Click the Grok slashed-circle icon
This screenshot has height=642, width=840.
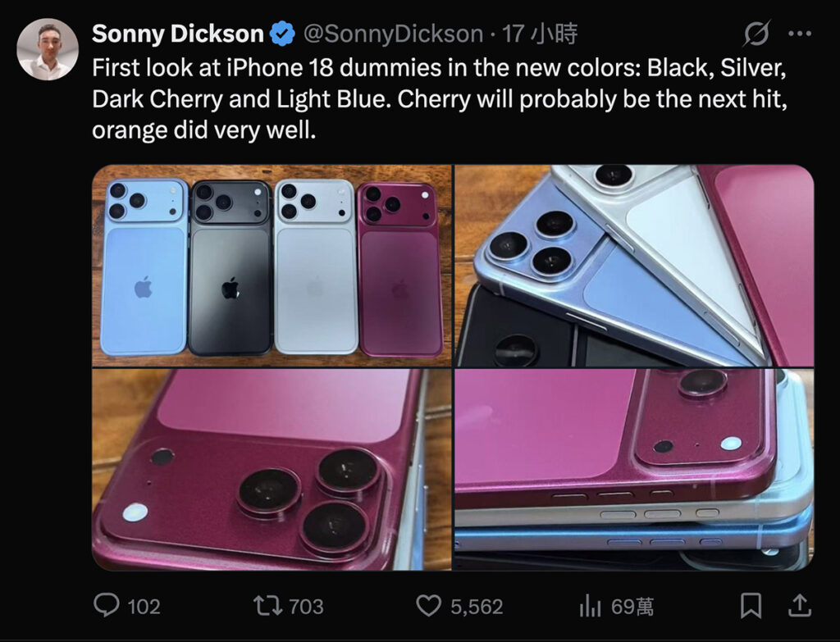pyautogui.click(x=757, y=34)
